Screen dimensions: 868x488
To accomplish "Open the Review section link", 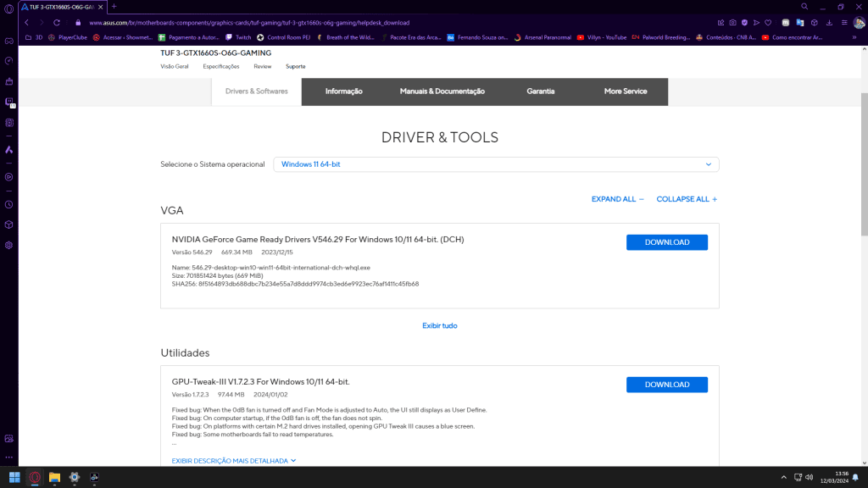I will 263,66.
